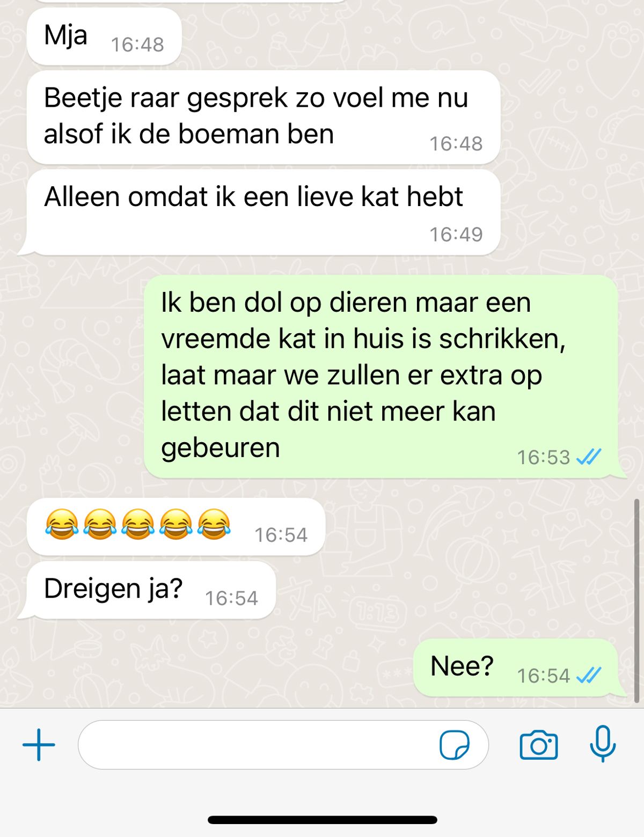Select the "Beetje raar gesprek" message
The width and height of the screenshot is (644, 837).
tap(264, 117)
